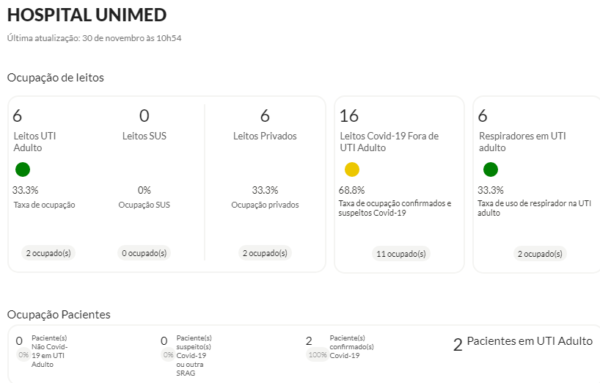Click the 100% badge beside confirmado(s) Covid-19
Screen dimensions: 600x383
pyautogui.click(x=317, y=355)
